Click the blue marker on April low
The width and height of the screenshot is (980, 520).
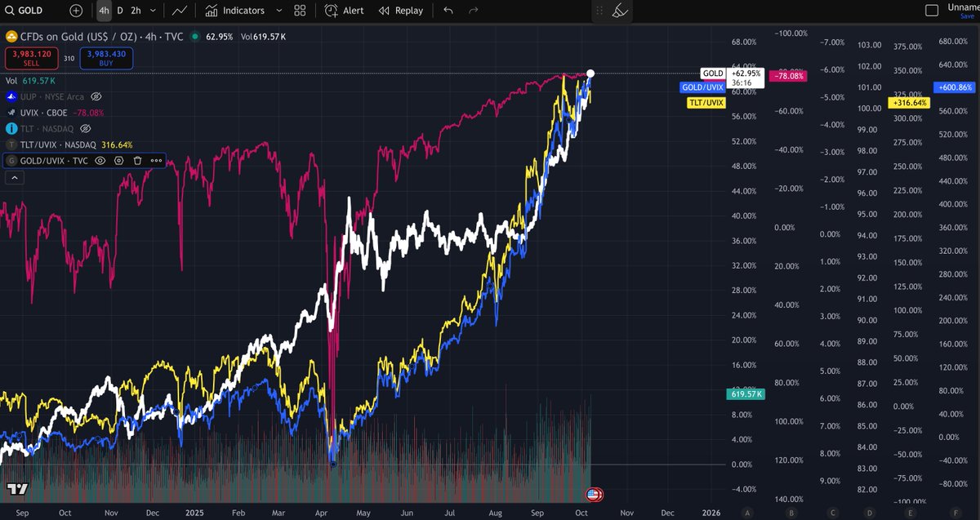(332, 463)
